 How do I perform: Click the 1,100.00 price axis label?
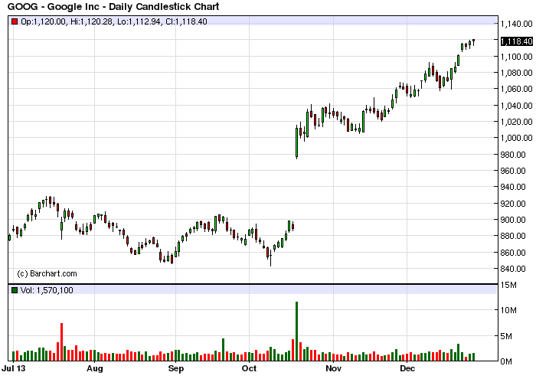517,57
